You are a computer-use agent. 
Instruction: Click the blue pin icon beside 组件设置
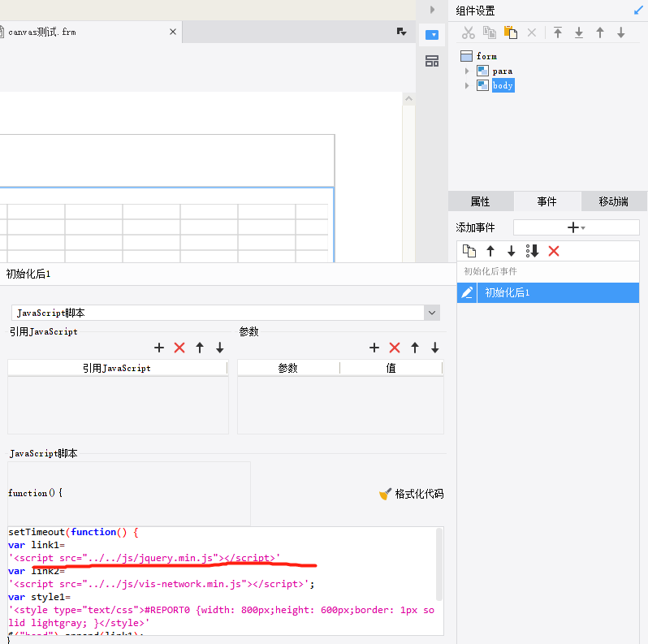pos(638,11)
